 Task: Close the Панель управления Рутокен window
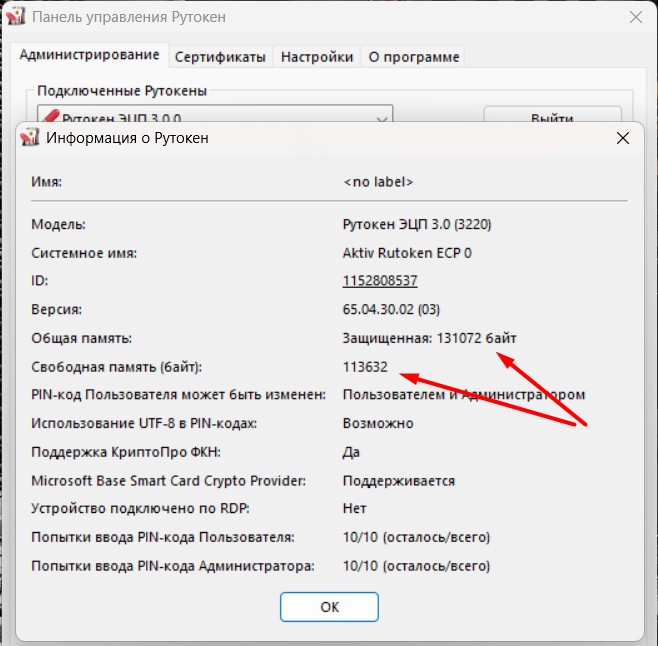pyautogui.click(x=636, y=17)
